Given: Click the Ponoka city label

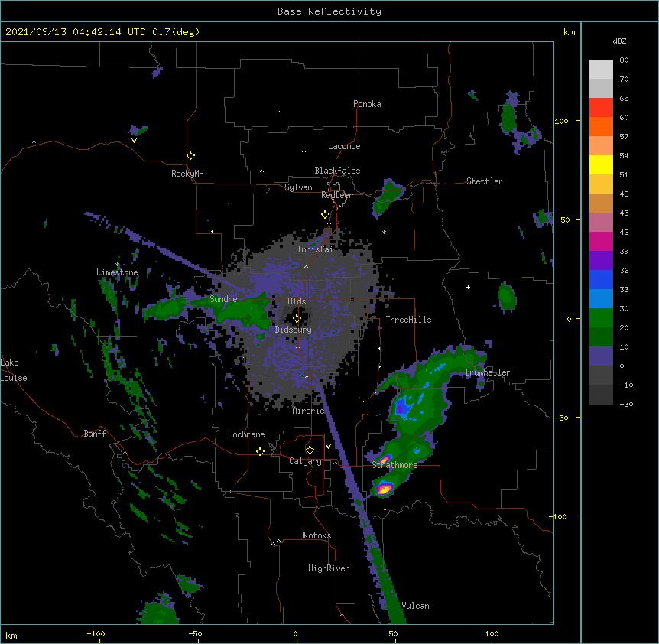Looking at the screenshot, I should point(367,104).
